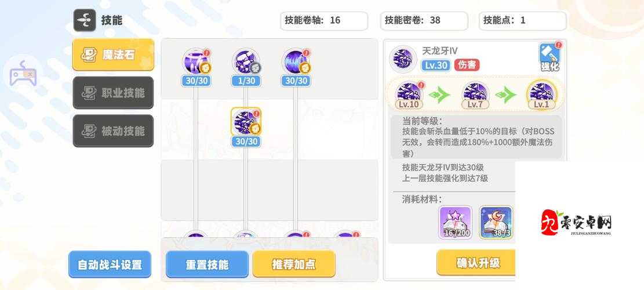
Task: Switch to the 职业技能 tab
Action: [114, 93]
